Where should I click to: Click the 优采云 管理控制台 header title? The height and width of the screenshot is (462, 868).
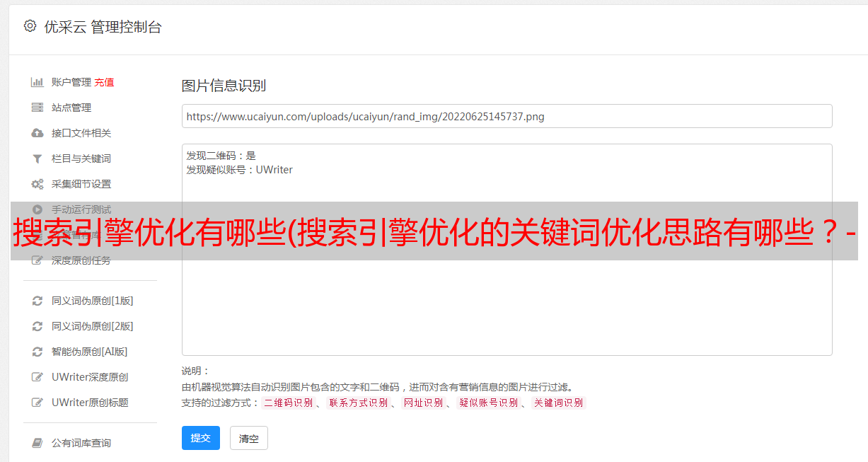point(103,27)
